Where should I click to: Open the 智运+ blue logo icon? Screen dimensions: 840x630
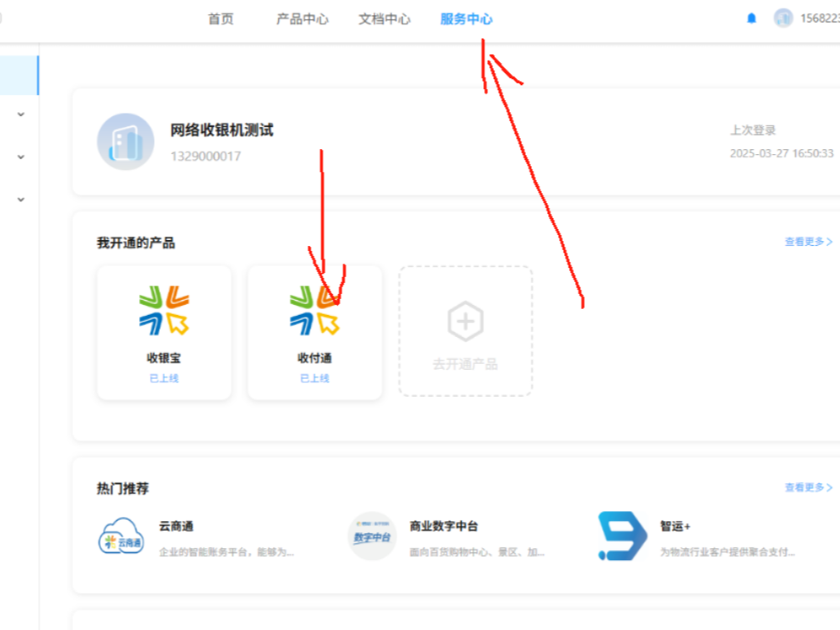point(622,537)
